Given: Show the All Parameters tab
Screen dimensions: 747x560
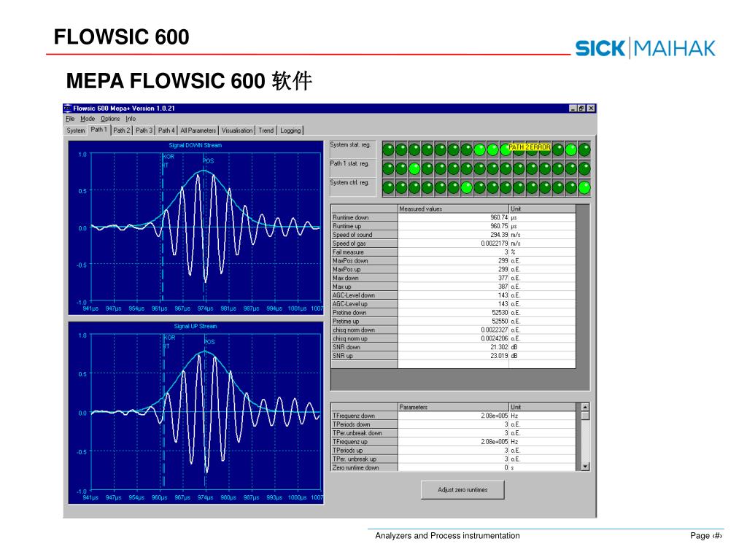Looking at the screenshot, I should point(198,131).
